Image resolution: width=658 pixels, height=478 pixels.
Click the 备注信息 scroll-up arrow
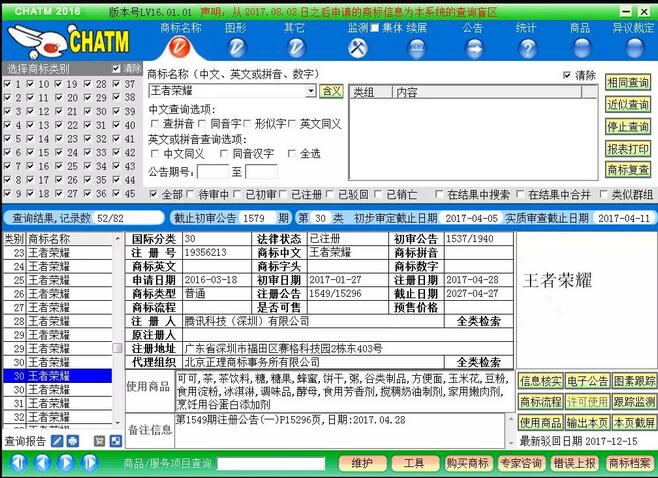tap(511, 419)
